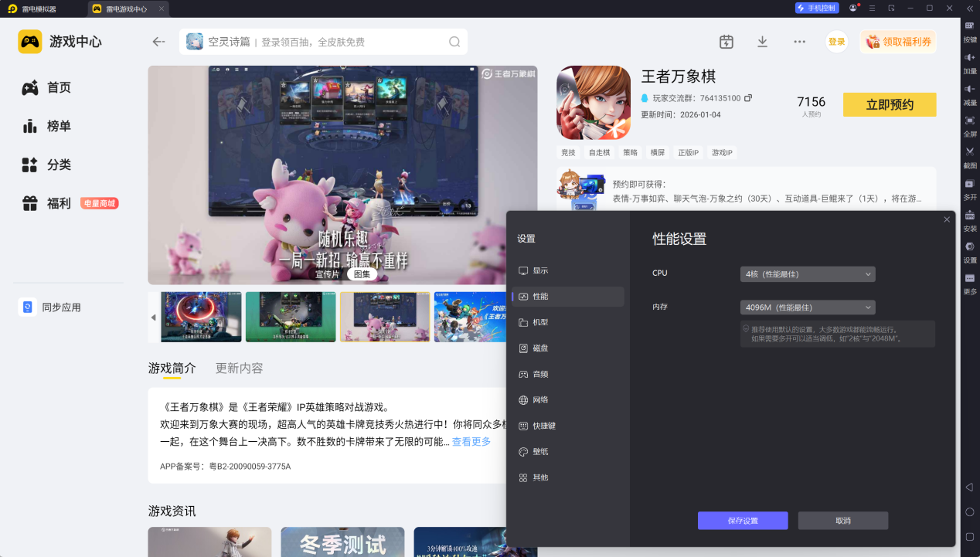Viewport: 980px width, 557px height.
Task: Click the Android home circle button
Action: 970,511
